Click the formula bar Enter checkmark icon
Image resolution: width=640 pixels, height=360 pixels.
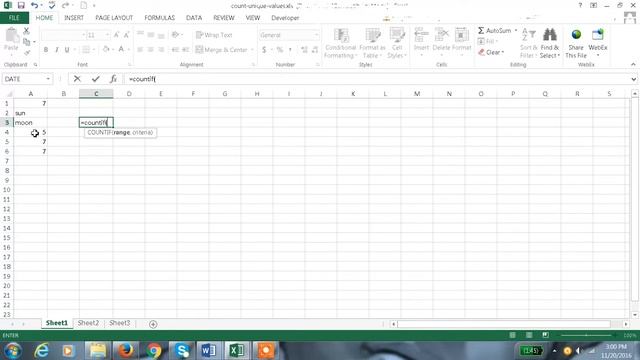(96, 79)
